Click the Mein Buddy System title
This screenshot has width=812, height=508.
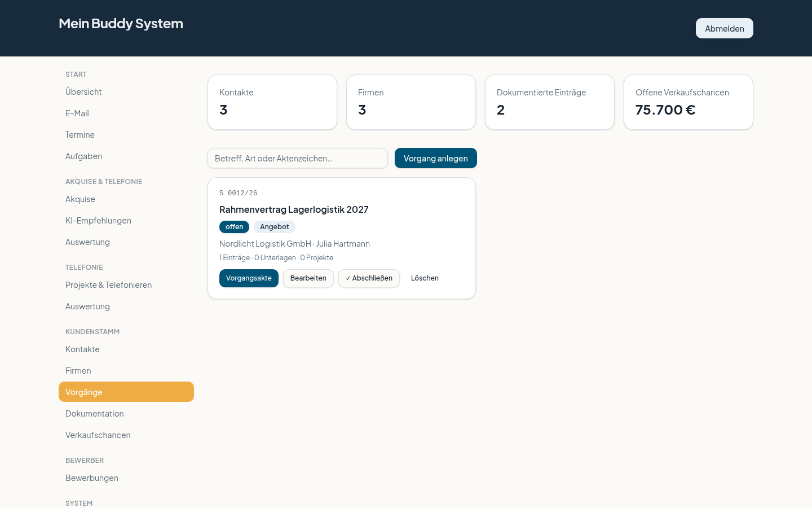point(121,23)
